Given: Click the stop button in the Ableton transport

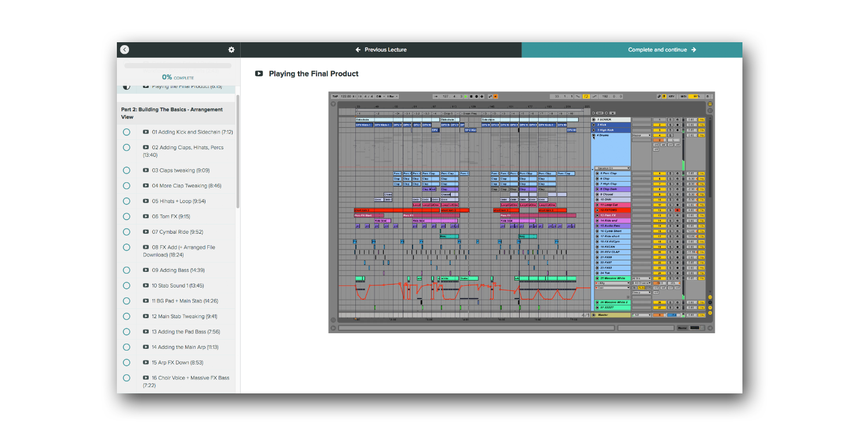Looking at the screenshot, I should tap(471, 96).
